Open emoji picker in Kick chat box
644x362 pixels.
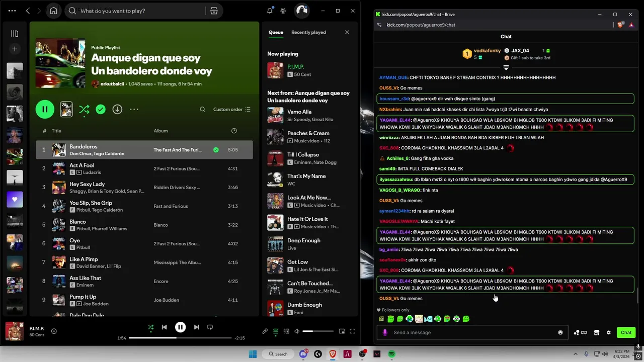(x=560, y=332)
